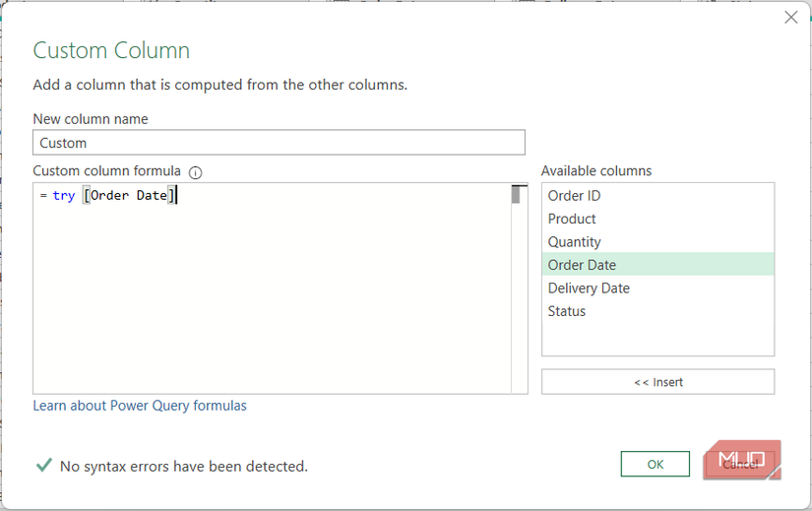Image resolution: width=812 pixels, height=511 pixels.
Task: Select Delivery Date in Available columns
Action: [x=589, y=288]
